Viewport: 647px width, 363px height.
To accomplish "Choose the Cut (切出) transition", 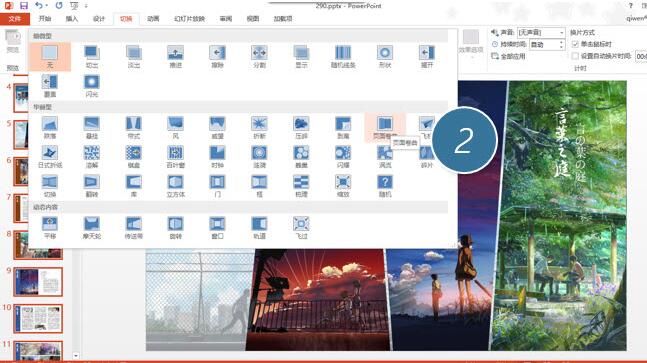I will (x=92, y=57).
